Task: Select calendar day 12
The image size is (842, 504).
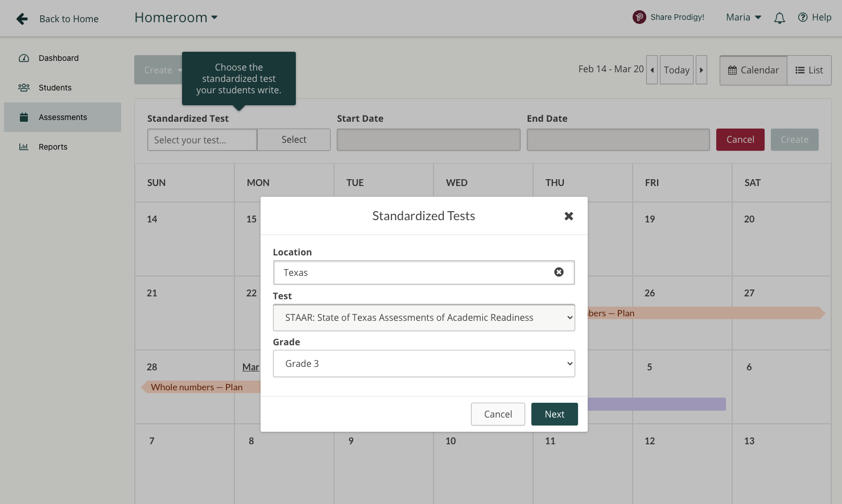Action: (650, 441)
